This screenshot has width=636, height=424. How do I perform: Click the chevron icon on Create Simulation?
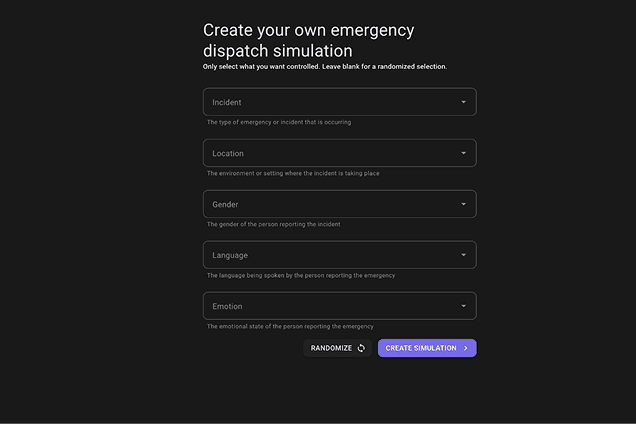(466, 348)
